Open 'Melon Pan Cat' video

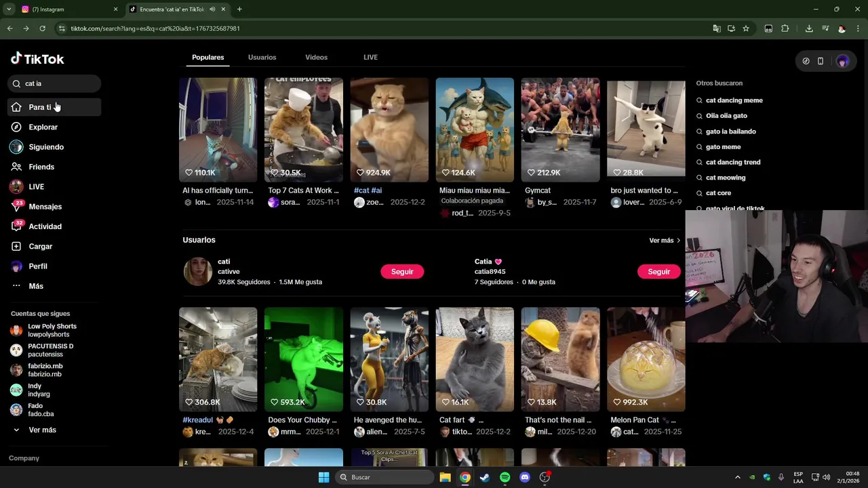[x=646, y=359]
